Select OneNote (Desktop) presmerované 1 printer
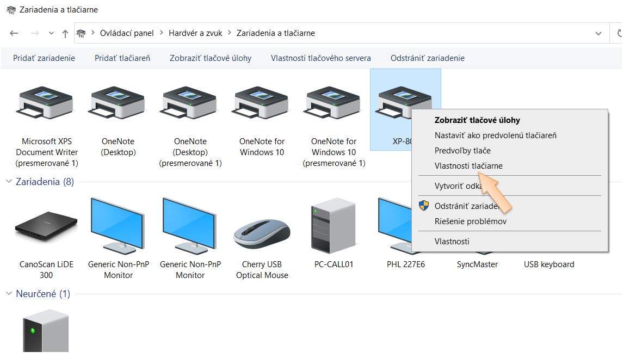This screenshot has height=364, width=642. (x=190, y=104)
